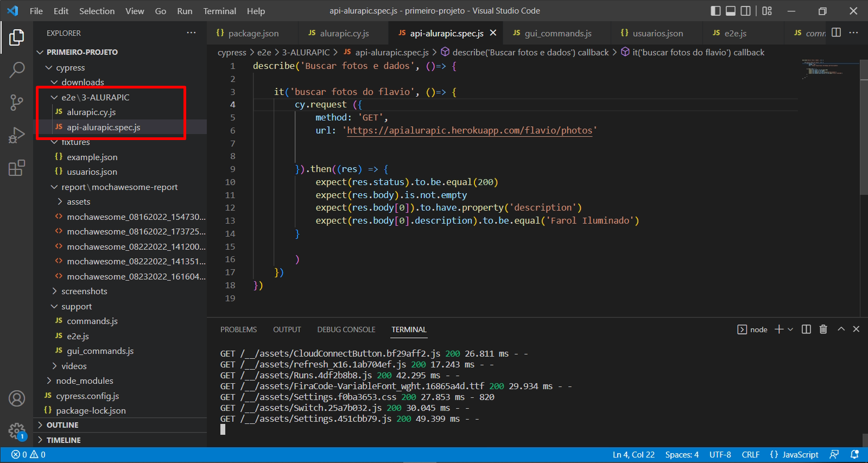The image size is (868, 463).
Task: Switch to usuarios.json editor tab
Action: click(x=657, y=33)
